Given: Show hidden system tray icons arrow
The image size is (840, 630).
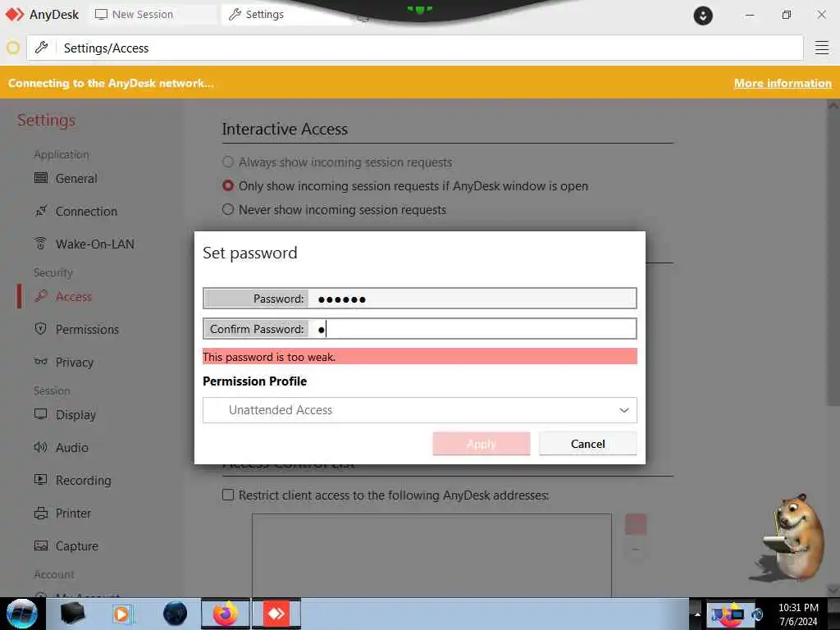Looking at the screenshot, I should (697, 614).
